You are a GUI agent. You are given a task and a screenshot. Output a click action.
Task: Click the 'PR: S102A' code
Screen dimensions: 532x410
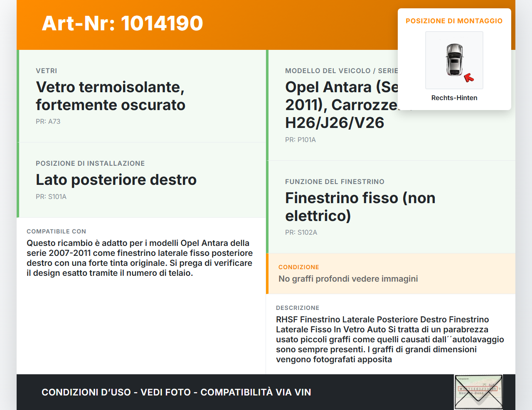click(x=301, y=232)
